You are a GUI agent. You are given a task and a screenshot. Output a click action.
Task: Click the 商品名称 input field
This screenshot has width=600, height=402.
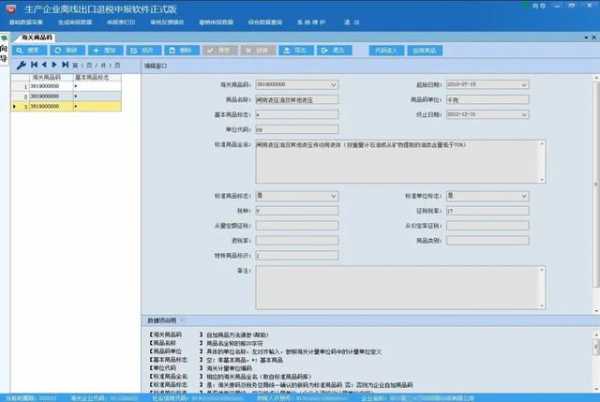pyautogui.click(x=297, y=100)
